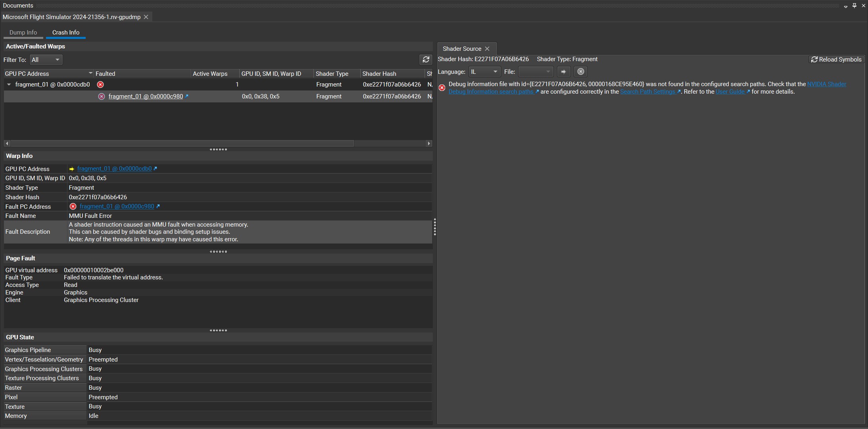The width and height of the screenshot is (868, 429).
Task: Close the nv-gpudmp document tab
Action: pos(146,17)
